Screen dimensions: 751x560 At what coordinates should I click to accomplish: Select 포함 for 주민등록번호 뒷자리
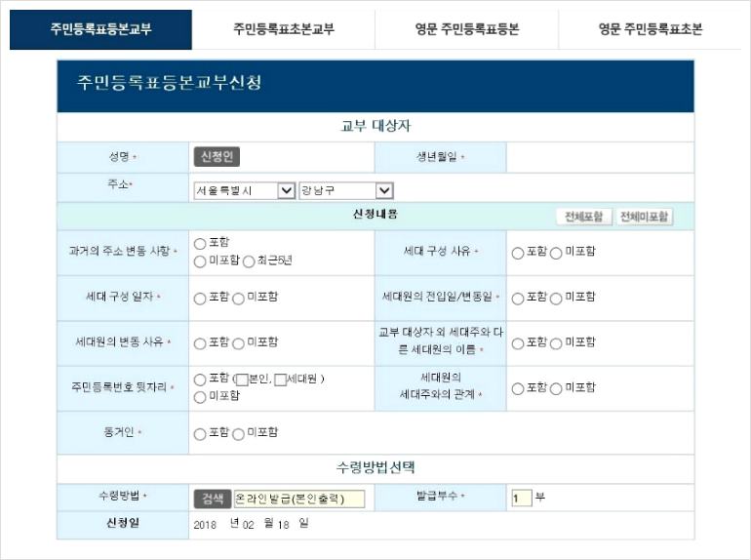200,380
